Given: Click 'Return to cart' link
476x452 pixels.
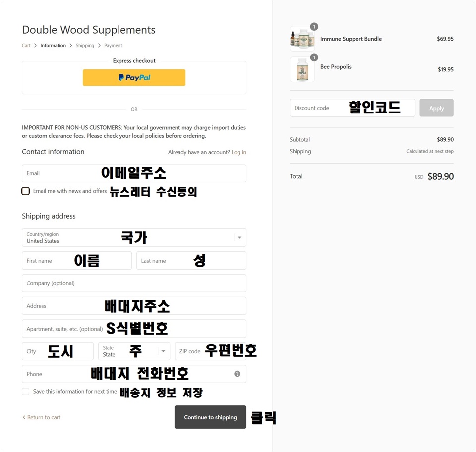Looking at the screenshot, I should tap(42, 417).
